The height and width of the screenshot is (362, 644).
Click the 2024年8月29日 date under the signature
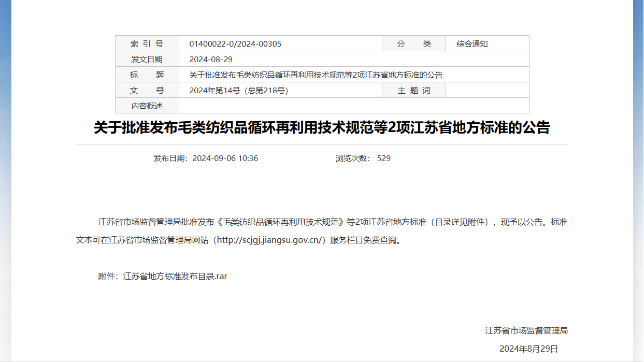pyautogui.click(x=528, y=349)
